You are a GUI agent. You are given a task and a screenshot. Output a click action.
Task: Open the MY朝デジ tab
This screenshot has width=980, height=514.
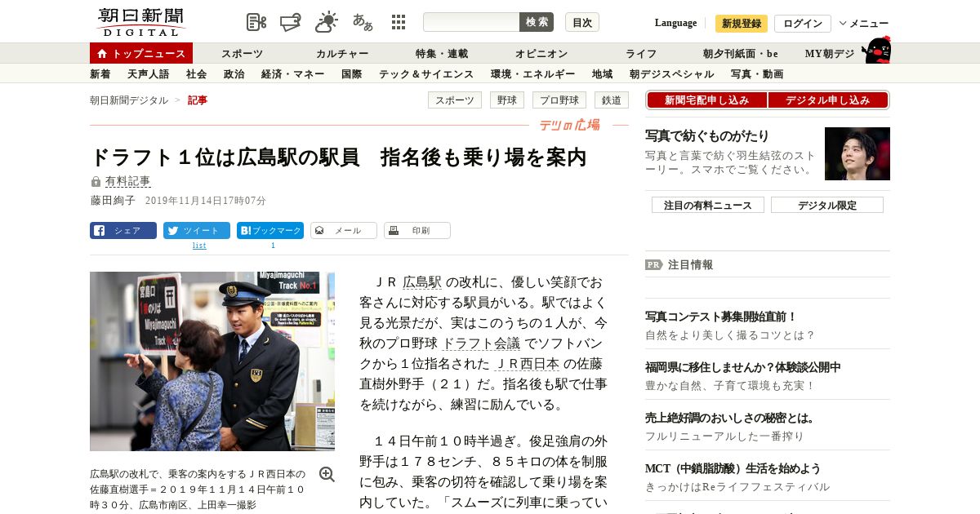click(830, 54)
